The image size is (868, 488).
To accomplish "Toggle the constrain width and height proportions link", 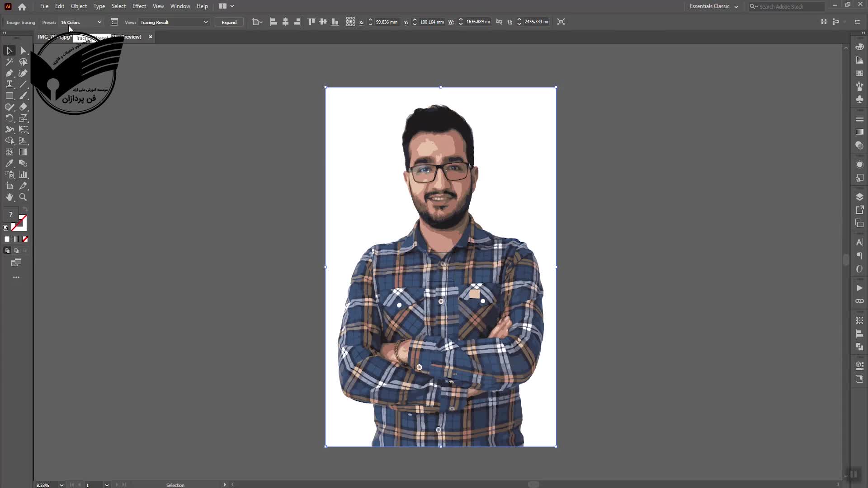I will point(499,22).
